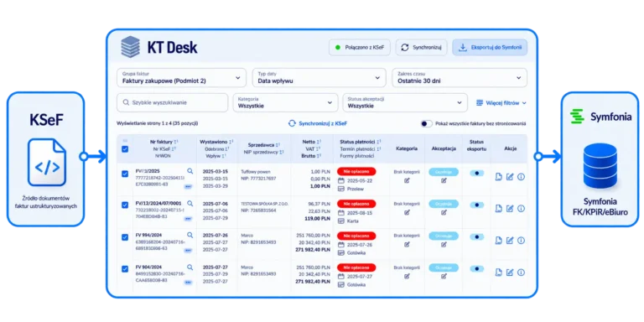Click the three-dots button under FV 994/2024
644x322 pixels.
click(188, 250)
